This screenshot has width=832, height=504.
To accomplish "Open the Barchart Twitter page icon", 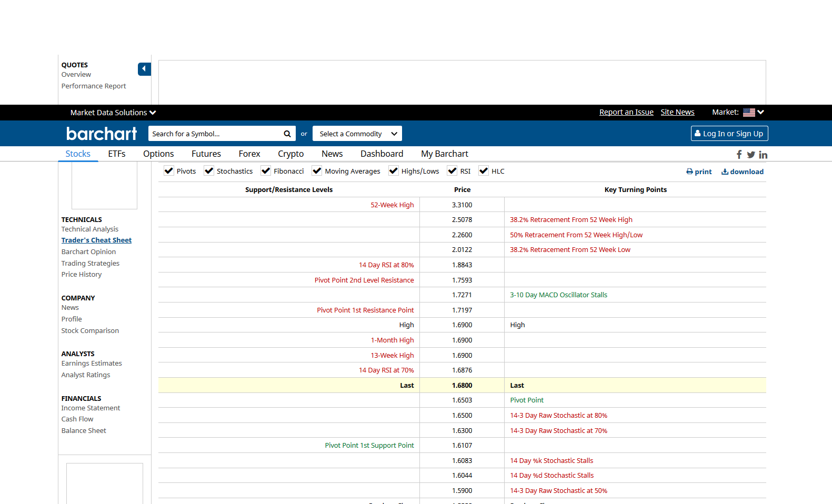I will pyautogui.click(x=751, y=155).
